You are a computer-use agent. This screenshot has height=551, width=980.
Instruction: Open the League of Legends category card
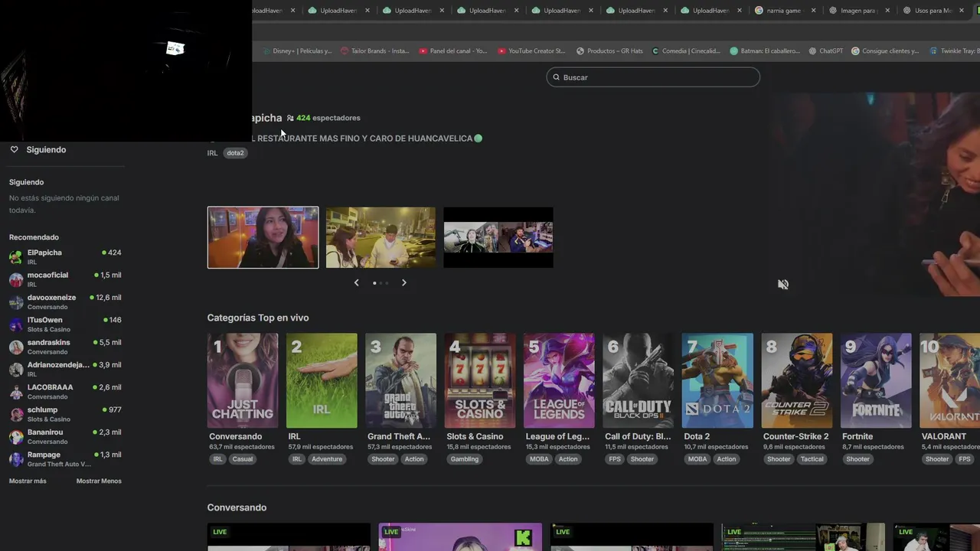pos(559,380)
